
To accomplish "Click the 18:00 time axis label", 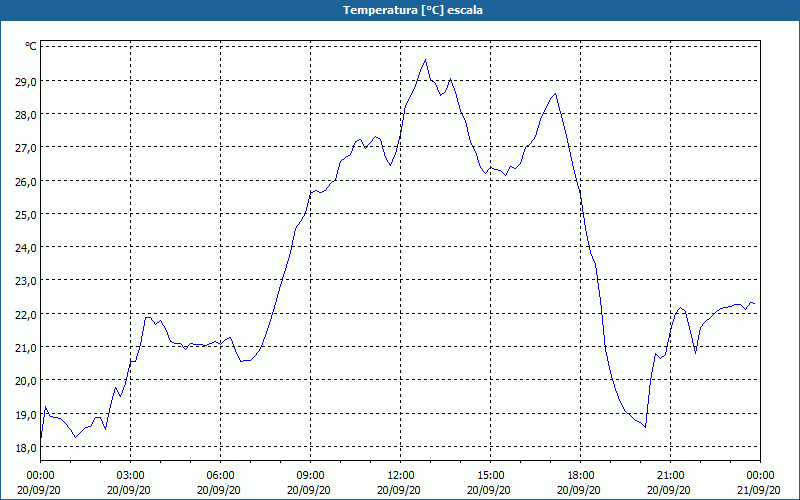I will [581, 476].
